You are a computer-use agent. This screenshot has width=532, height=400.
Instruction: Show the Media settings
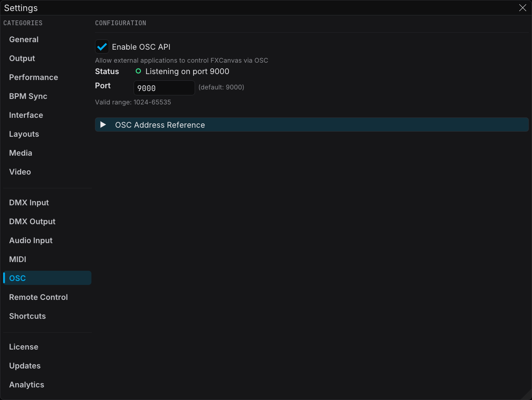(47, 153)
